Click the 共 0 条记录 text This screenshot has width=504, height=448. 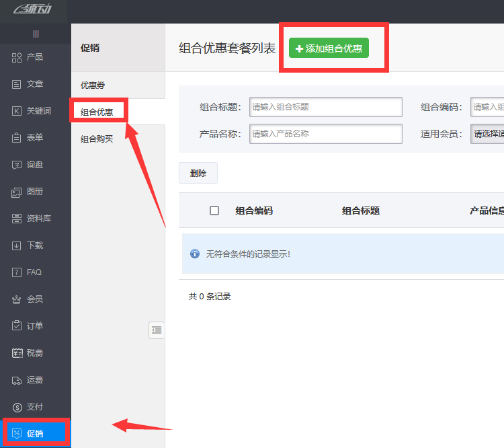[210, 297]
